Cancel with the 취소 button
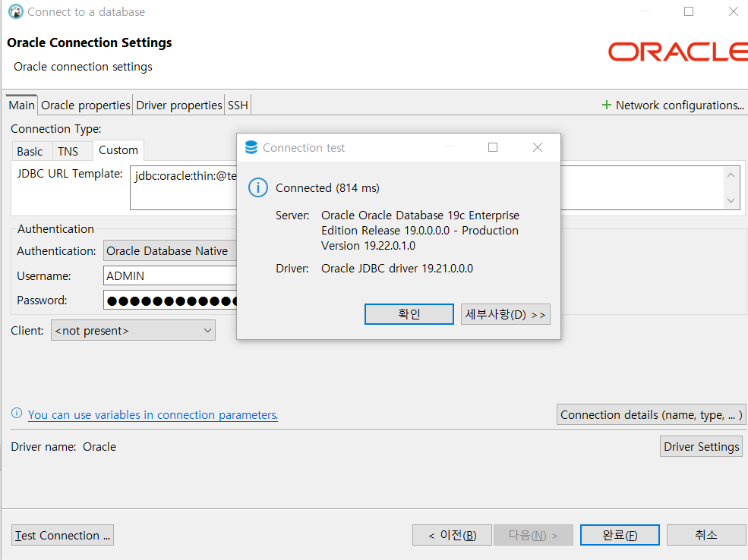This screenshot has height=560, width=748. (x=706, y=535)
